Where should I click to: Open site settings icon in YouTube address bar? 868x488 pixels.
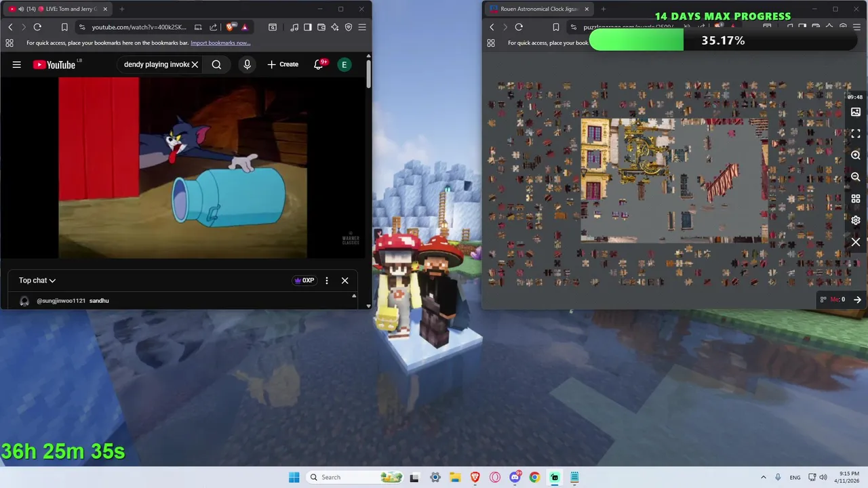82,27
